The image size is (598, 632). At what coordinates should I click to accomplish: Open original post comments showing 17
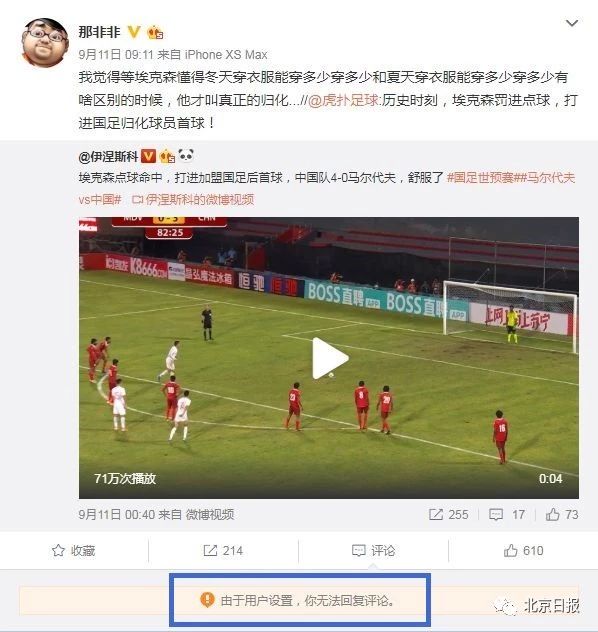click(507, 514)
